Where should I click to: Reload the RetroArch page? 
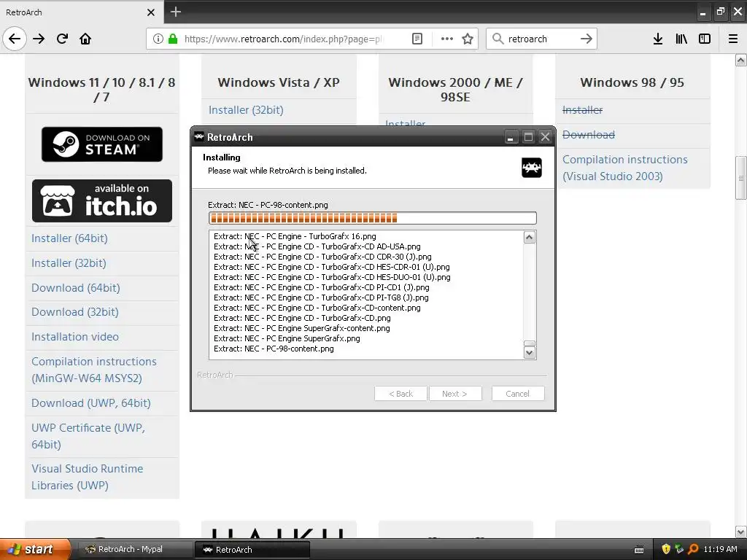[x=62, y=39]
